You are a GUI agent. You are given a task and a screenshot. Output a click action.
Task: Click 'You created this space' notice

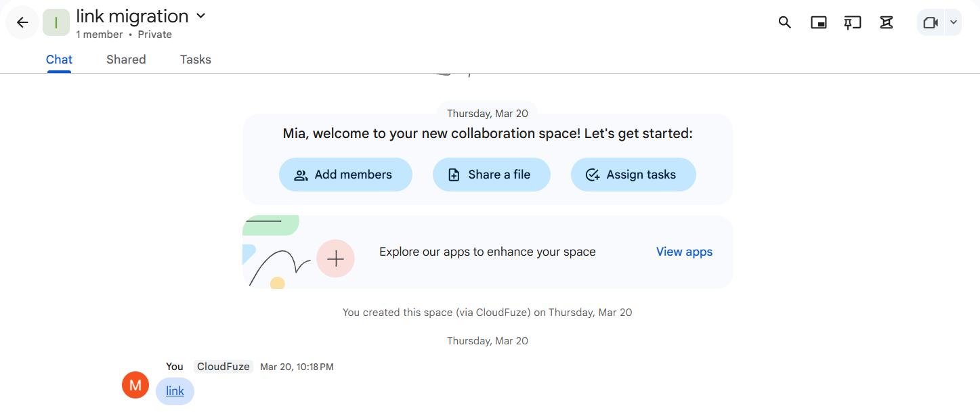pos(488,313)
